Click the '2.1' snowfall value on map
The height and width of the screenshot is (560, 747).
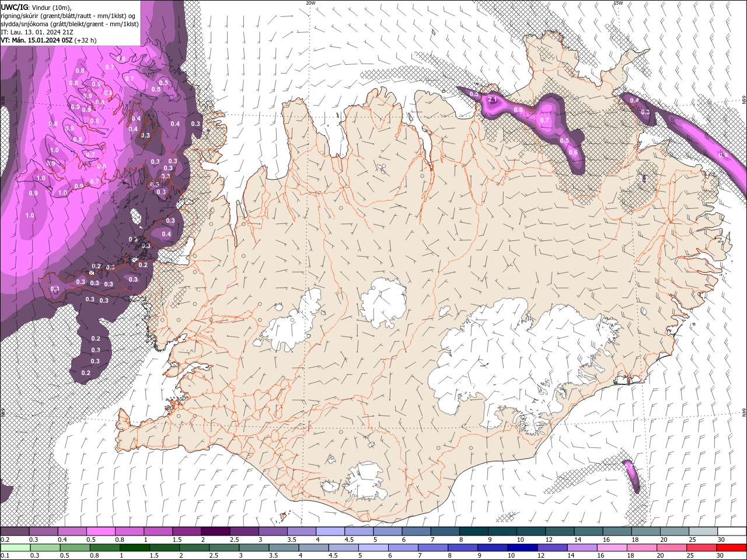[x=493, y=100]
